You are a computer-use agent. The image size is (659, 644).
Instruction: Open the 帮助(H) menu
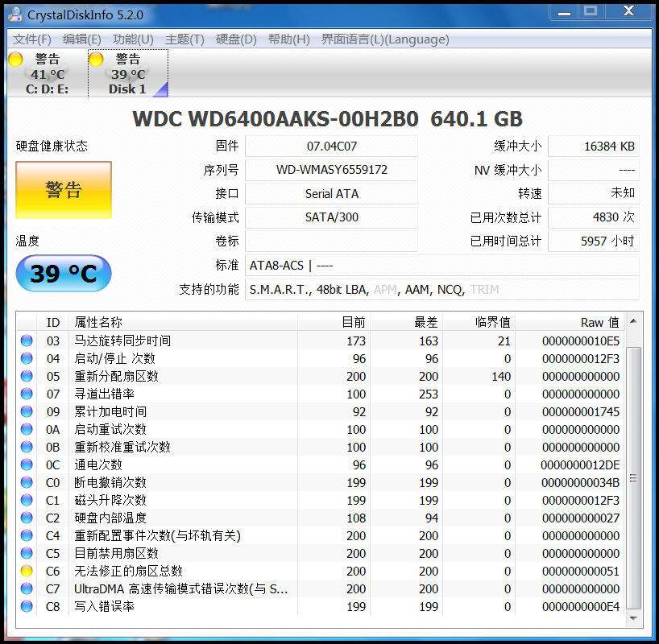pyautogui.click(x=289, y=39)
